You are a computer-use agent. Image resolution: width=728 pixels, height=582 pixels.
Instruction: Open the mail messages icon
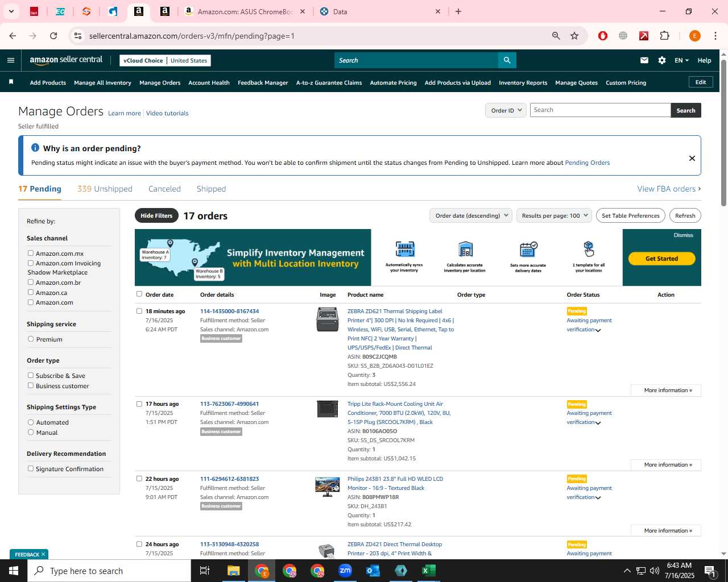click(644, 60)
